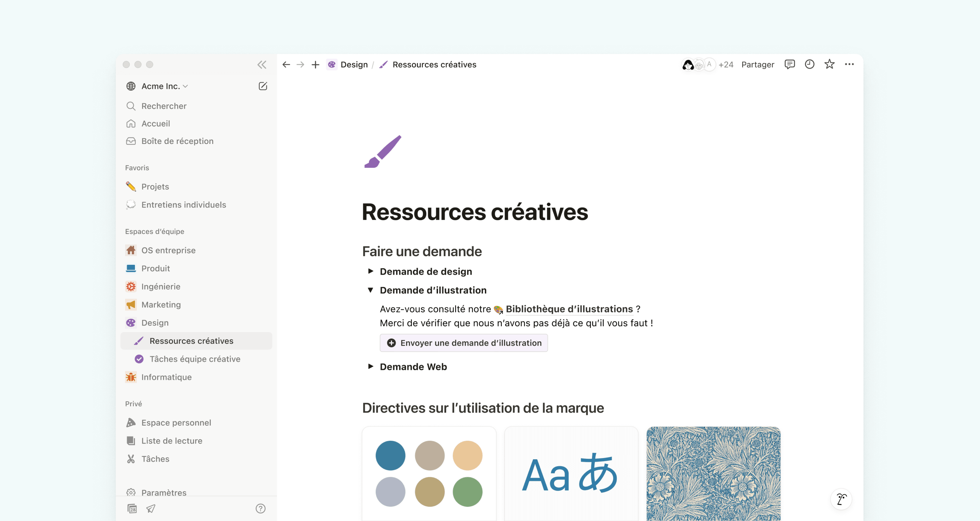Click Directives sur l'utilisation de la marque heading
980x521 pixels.
pos(483,408)
